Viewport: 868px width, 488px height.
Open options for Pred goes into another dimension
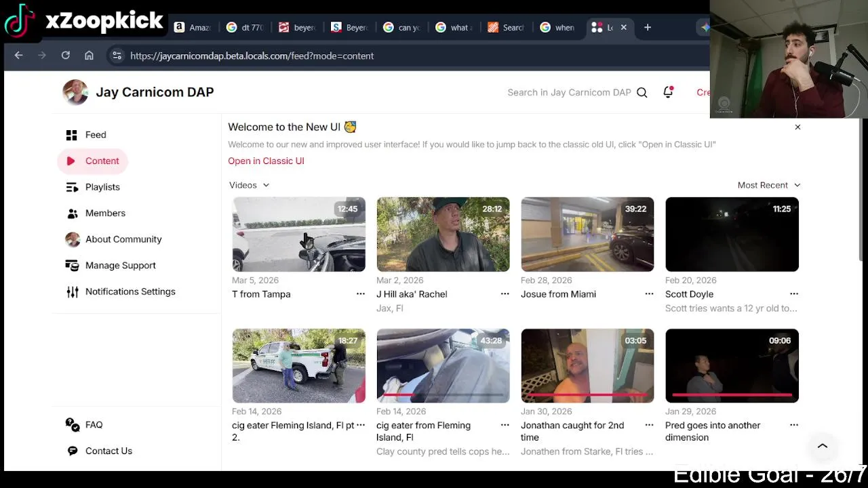[x=793, y=425]
